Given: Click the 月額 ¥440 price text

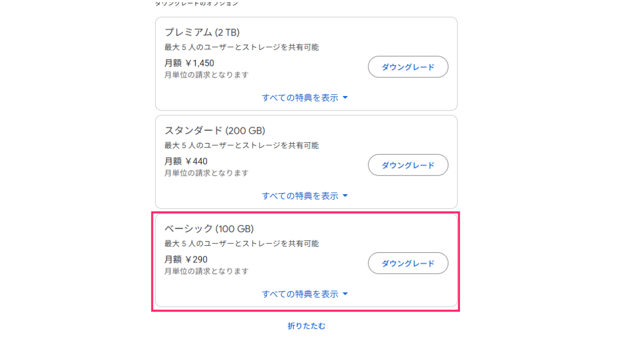Looking at the screenshot, I should coord(186,161).
